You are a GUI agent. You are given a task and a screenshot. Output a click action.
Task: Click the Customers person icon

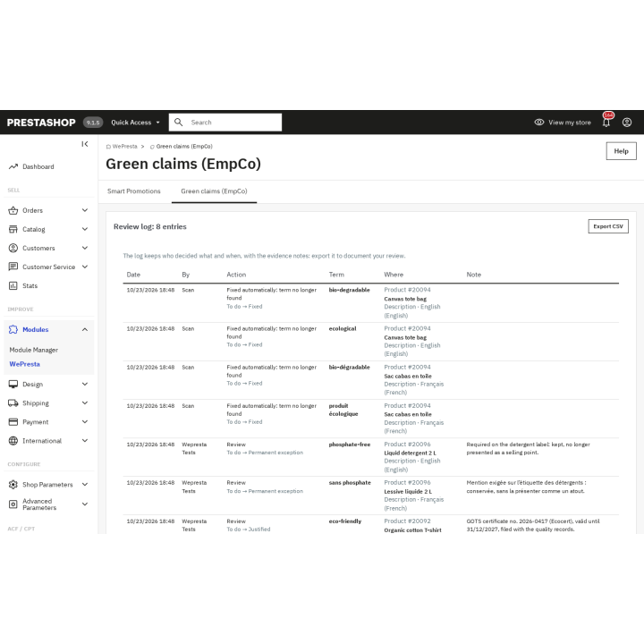(13, 248)
